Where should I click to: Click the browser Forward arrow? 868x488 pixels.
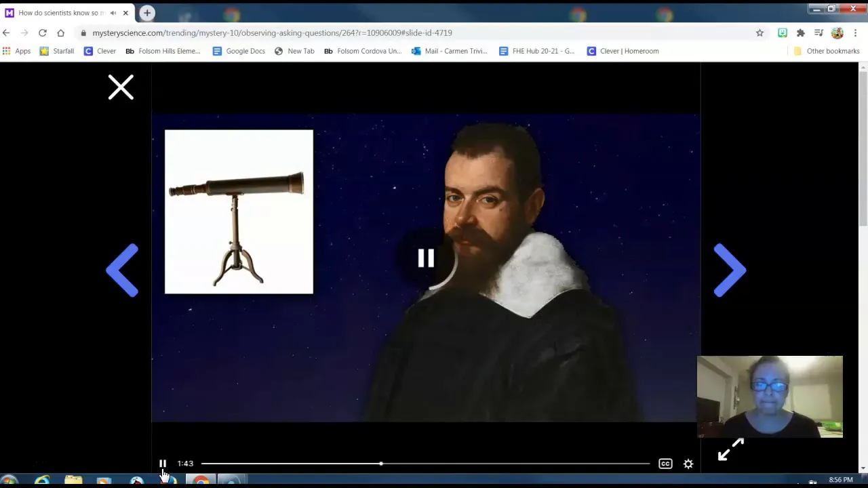24,33
